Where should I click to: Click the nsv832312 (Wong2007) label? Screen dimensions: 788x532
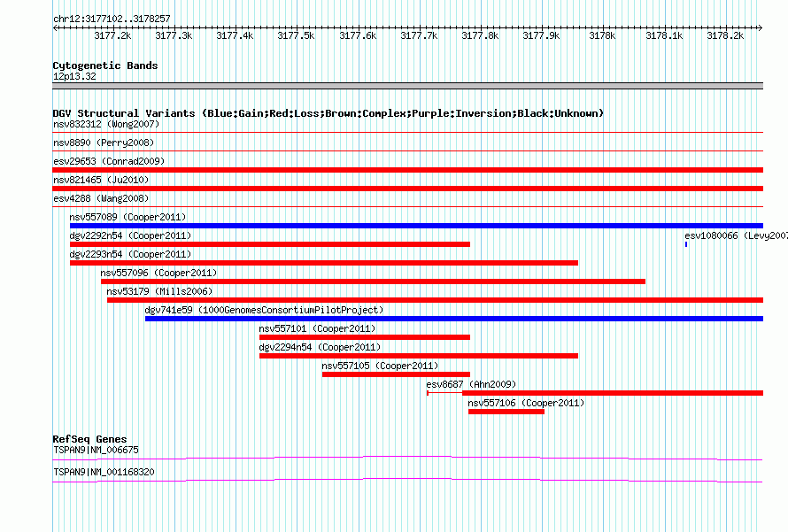click(106, 124)
